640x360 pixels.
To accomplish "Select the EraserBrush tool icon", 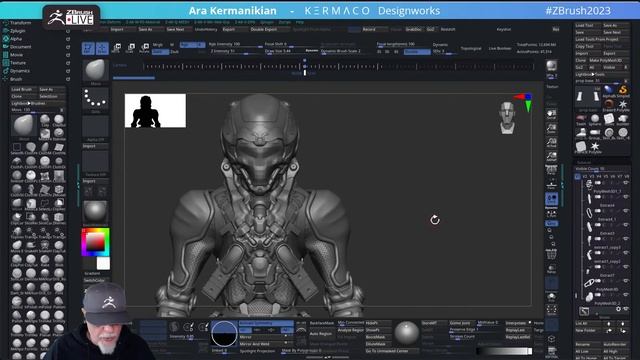I will pos(609,104).
